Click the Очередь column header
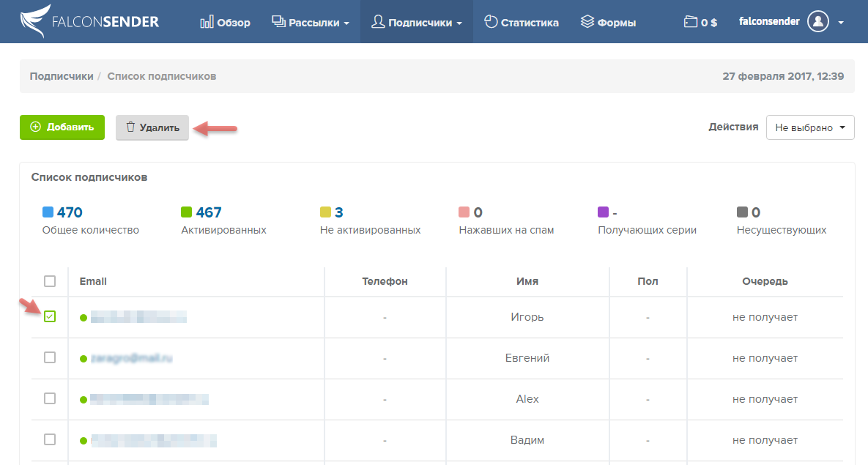Screen dimensions: 868x465 [765, 281]
